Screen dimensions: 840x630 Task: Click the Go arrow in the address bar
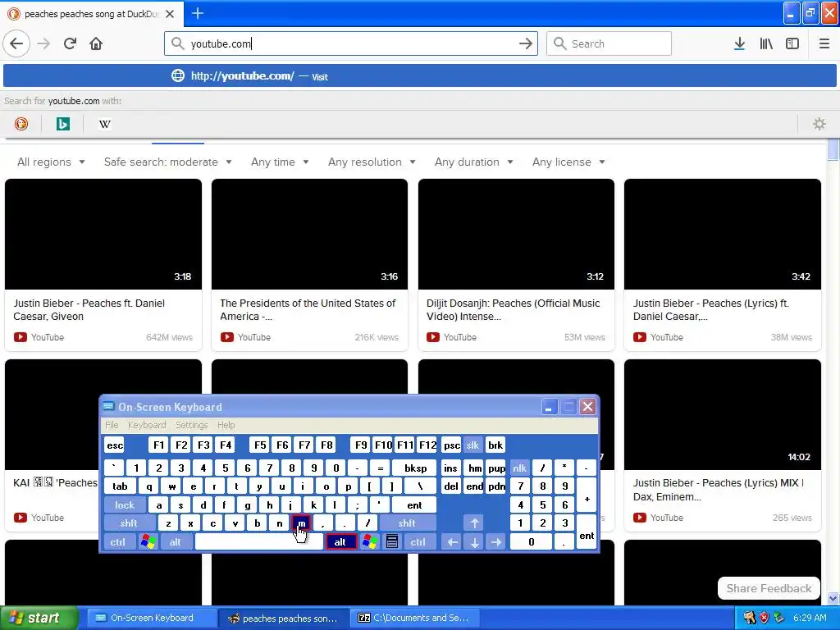[x=526, y=43]
